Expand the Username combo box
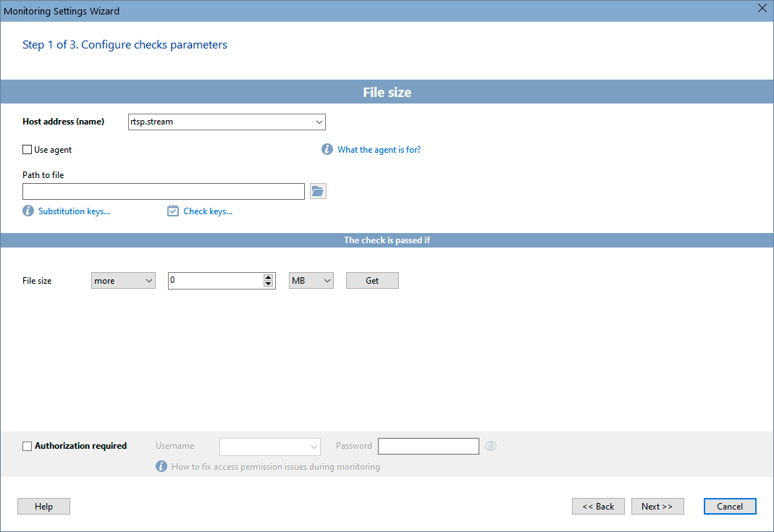 pos(314,447)
